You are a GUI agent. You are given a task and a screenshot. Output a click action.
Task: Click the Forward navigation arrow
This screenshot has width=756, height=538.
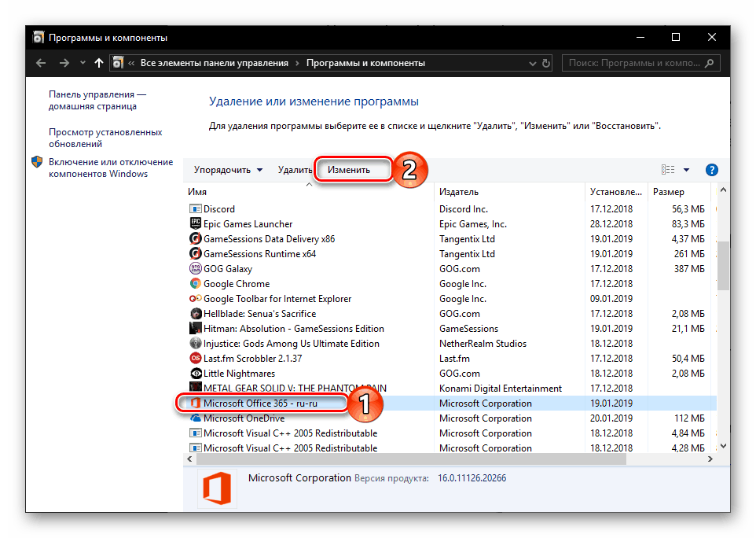[64, 63]
